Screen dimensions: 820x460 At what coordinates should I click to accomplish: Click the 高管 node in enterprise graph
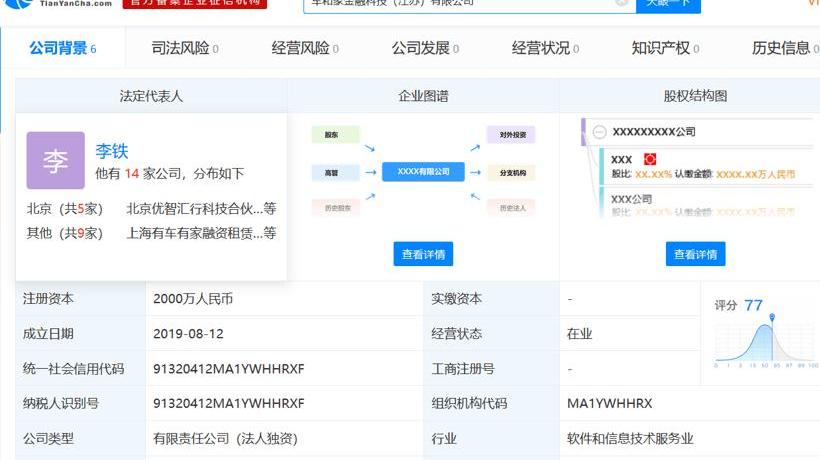[331, 172]
